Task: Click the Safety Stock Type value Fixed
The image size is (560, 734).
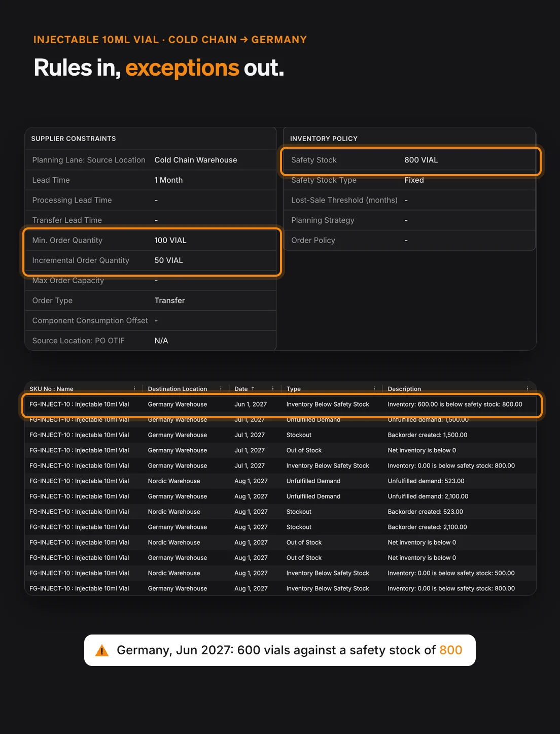Action: tap(414, 180)
